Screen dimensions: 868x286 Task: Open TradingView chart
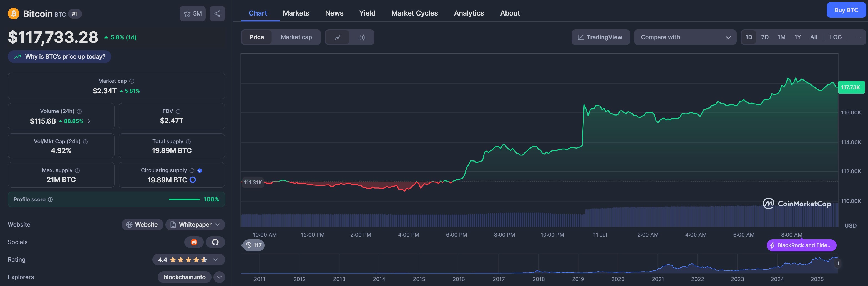(600, 37)
